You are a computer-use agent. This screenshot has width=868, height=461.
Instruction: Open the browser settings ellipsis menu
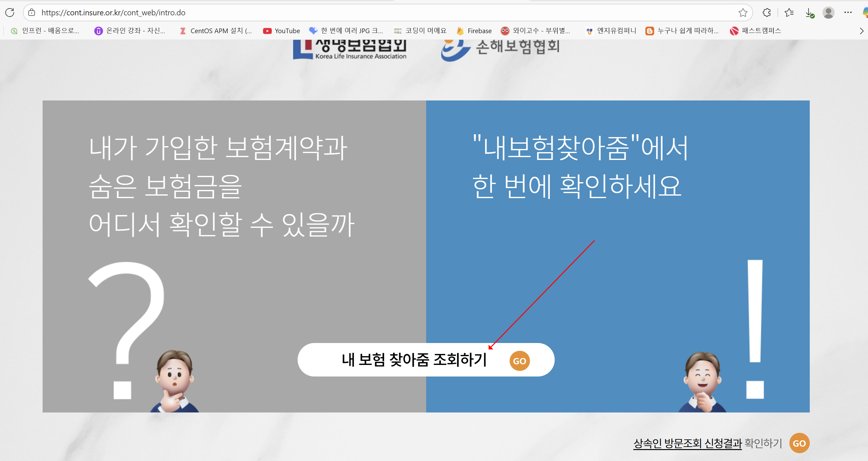point(848,13)
